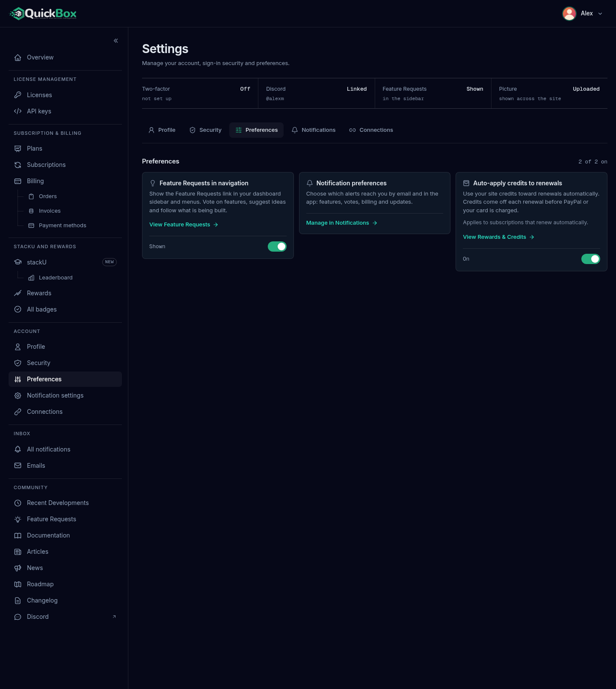Open Manage in Notifications link

[342, 223]
